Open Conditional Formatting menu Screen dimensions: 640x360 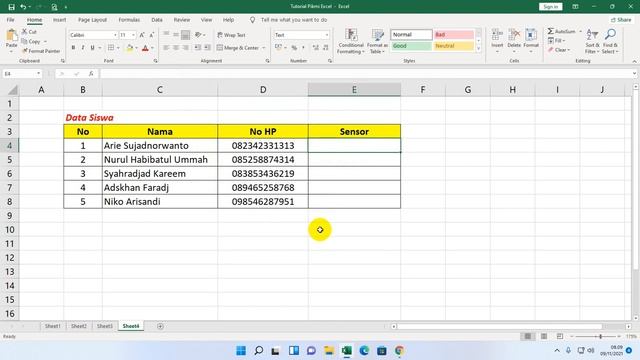click(351, 41)
